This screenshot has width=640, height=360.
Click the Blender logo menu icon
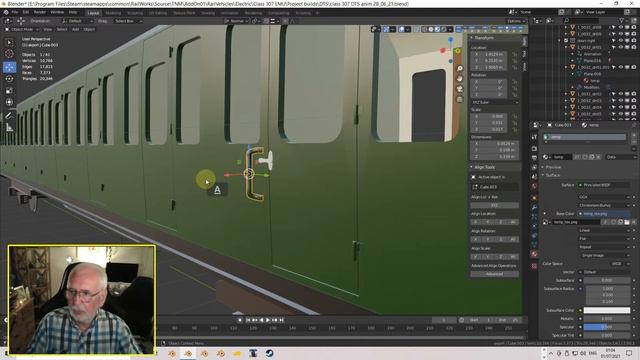click(6, 12)
